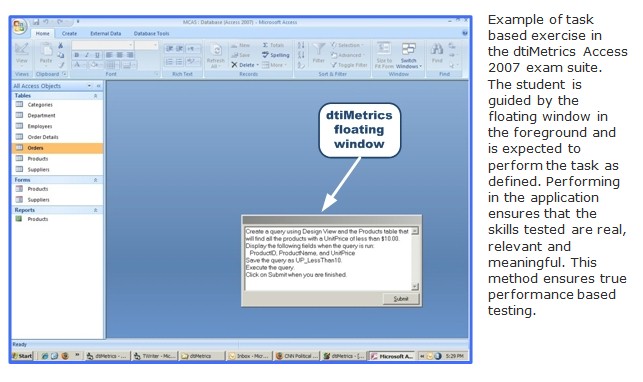
Task: Click the Paste clipboard icon
Action: point(46,49)
